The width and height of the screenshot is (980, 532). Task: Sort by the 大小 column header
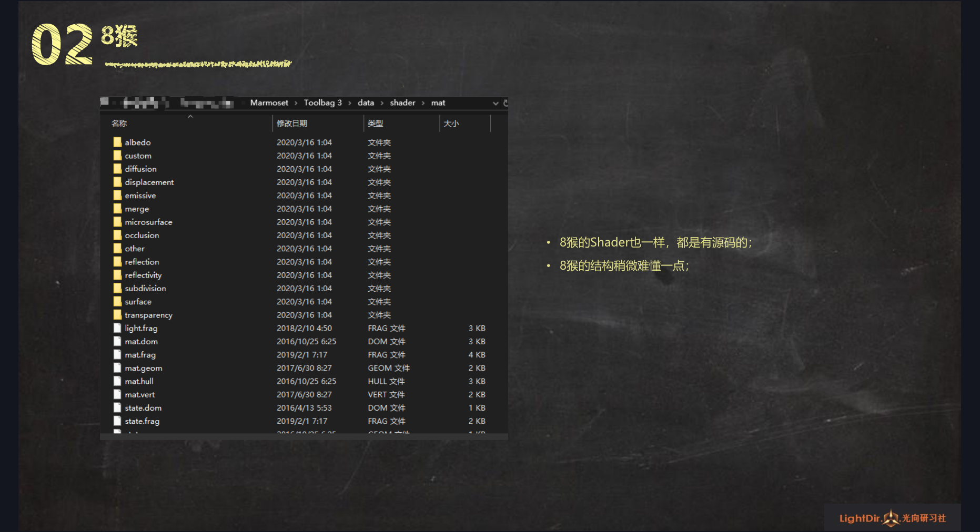tap(451, 123)
